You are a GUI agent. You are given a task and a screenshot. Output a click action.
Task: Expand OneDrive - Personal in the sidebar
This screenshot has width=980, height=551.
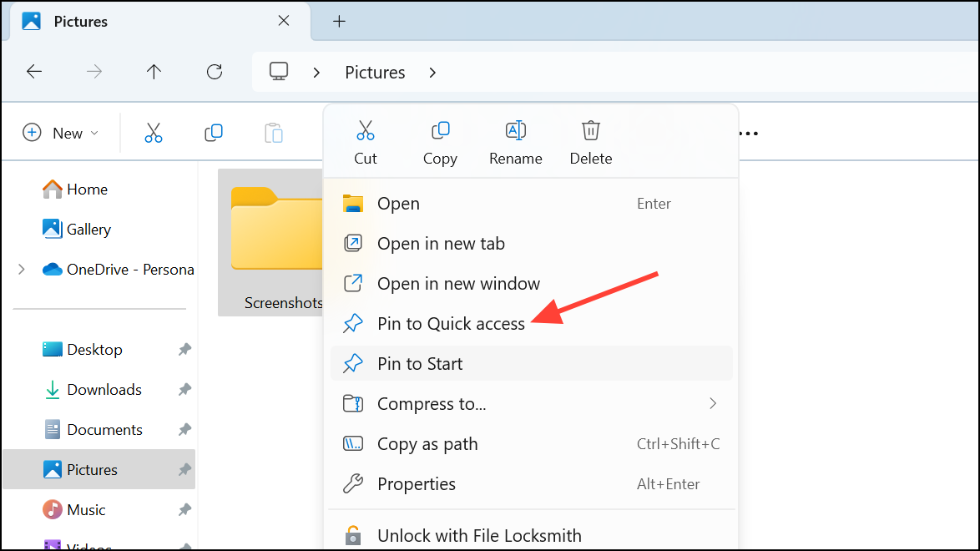point(20,269)
